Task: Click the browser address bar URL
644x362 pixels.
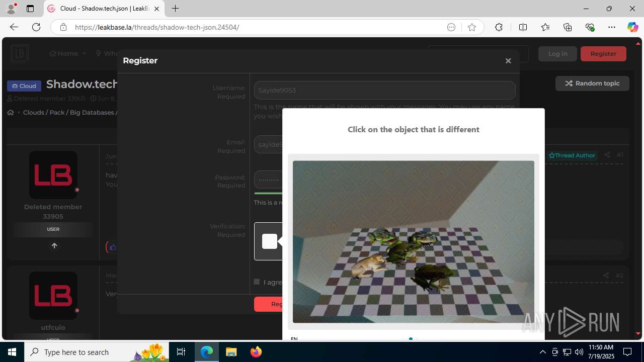Action: [x=157, y=27]
